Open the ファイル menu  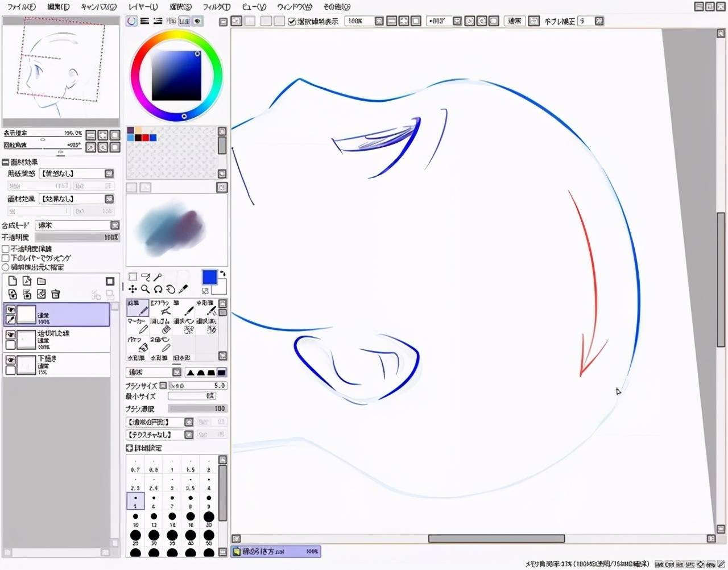point(21,7)
